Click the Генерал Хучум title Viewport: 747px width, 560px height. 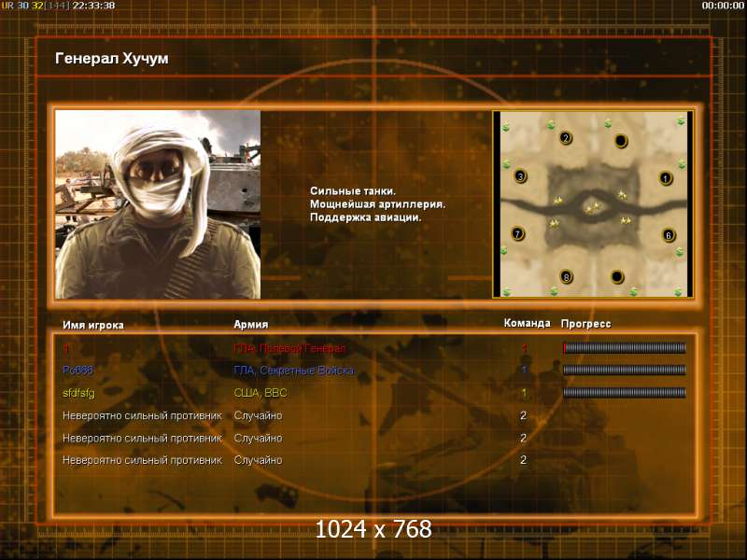(112, 59)
